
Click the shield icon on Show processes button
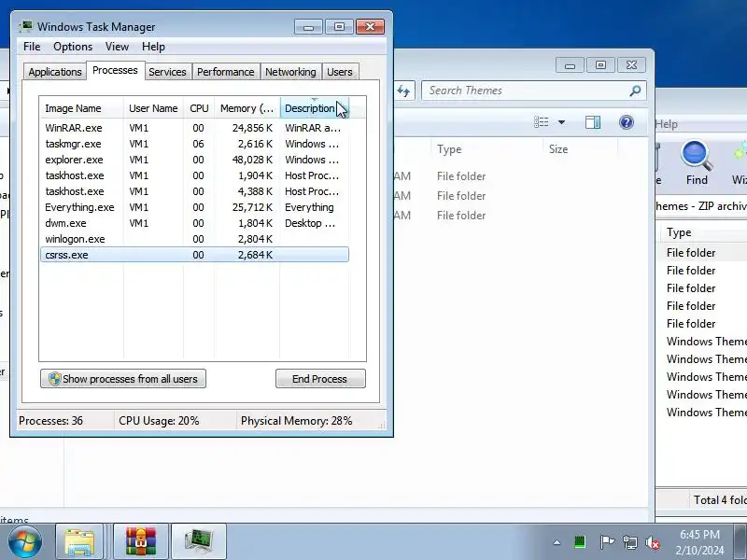54,379
